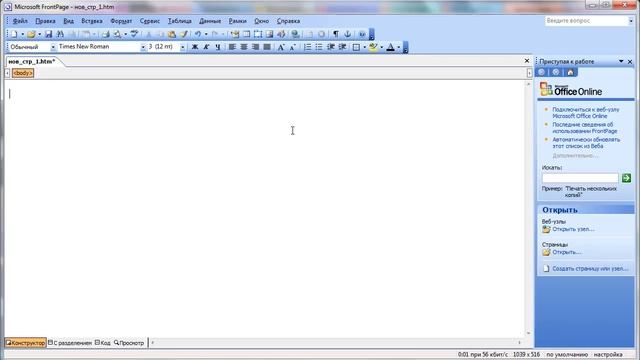Click the Искать search input field
Viewport: 640px width, 360px height.
click(x=580, y=178)
